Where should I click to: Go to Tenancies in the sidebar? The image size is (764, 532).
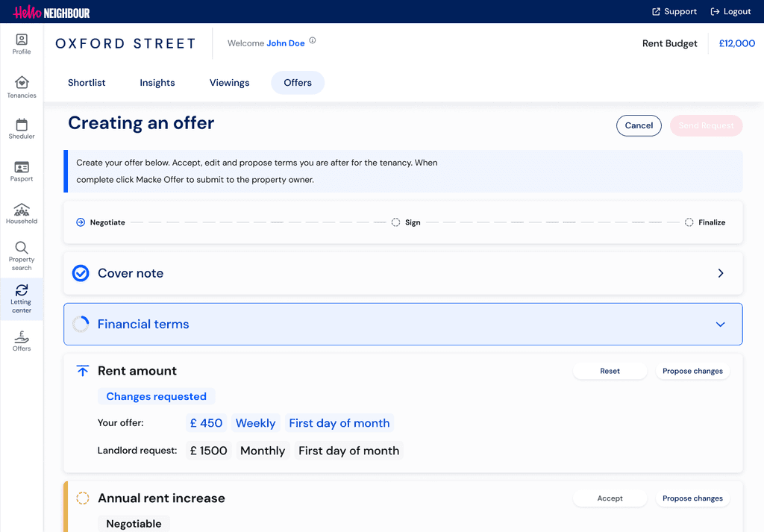point(22,82)
